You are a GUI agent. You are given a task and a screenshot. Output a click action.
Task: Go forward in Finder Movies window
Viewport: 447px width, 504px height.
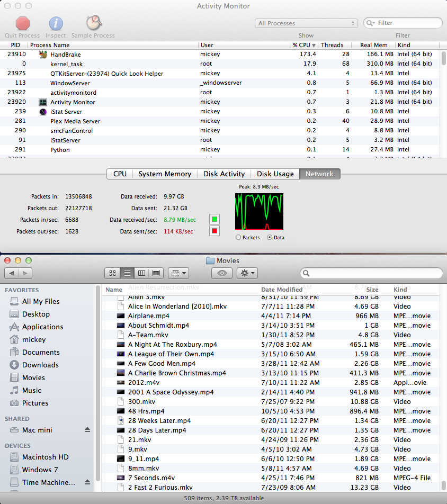click(x=25, y=273)
